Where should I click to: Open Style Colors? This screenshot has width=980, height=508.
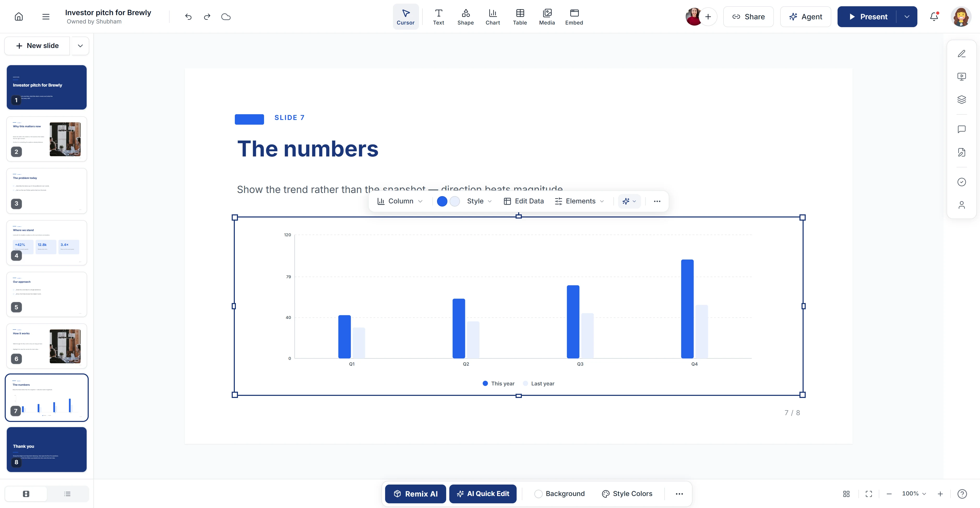(627, 494)
